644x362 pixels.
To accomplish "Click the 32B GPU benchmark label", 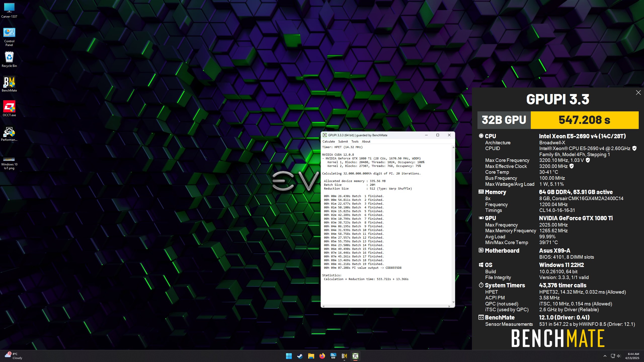I will coord(504,120).
